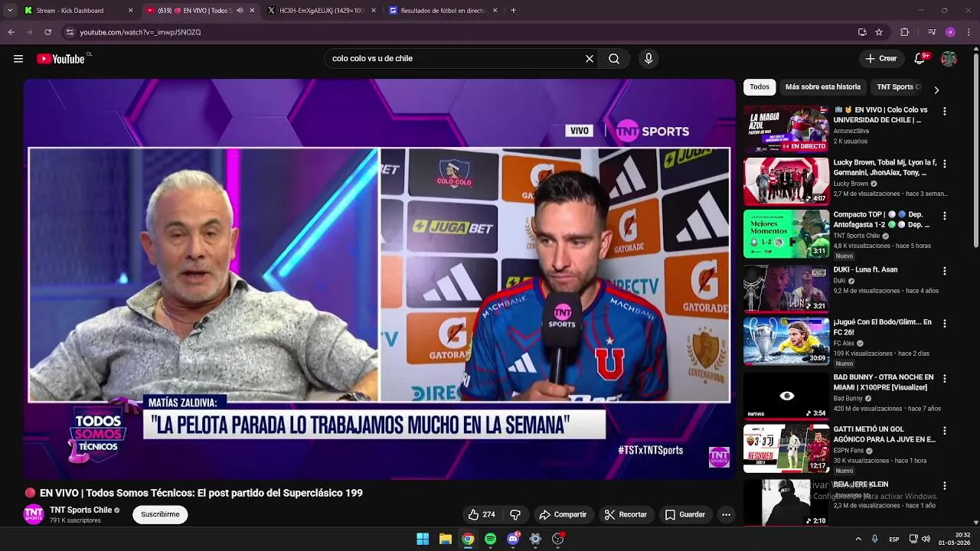This screenshot has width=980, height=551.
Task: Open Chrome extensions puzzle icon
Action: click(905, 32)
